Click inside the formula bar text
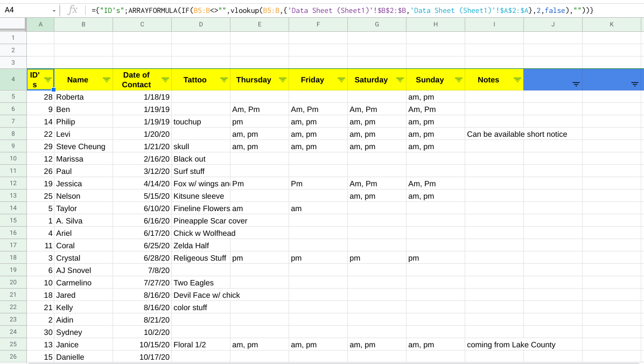 coord(342,10)
